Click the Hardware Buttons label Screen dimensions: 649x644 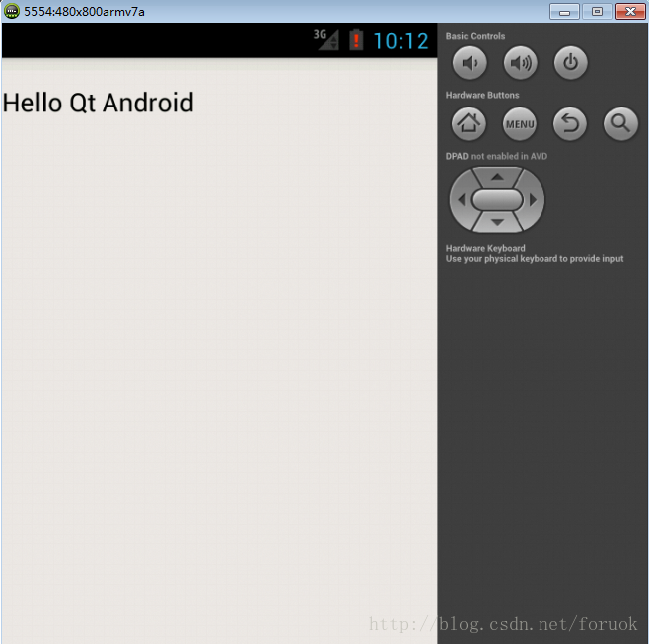point(482,95)
